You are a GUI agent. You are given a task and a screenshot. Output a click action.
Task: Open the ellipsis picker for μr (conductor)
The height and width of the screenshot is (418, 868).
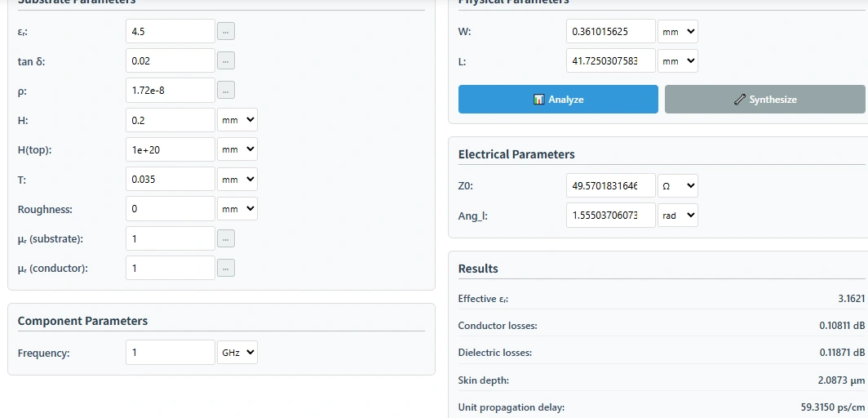[226, 268]
